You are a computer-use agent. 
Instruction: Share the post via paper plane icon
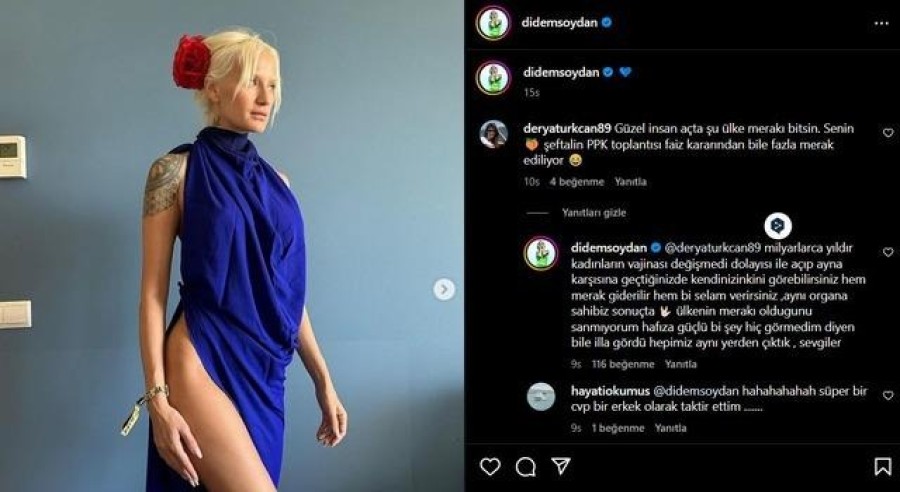(560, 466)
